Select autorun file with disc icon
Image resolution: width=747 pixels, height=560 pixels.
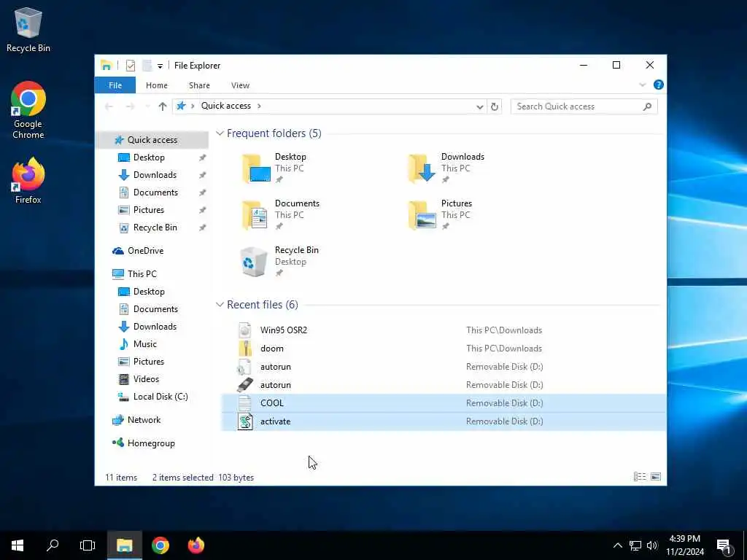[x=444, y=367]
